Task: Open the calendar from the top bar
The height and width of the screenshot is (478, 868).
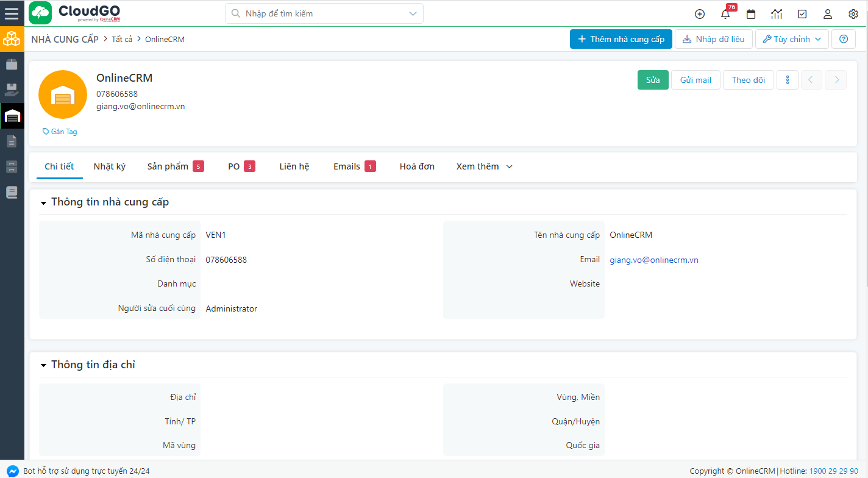Action: 751,13
